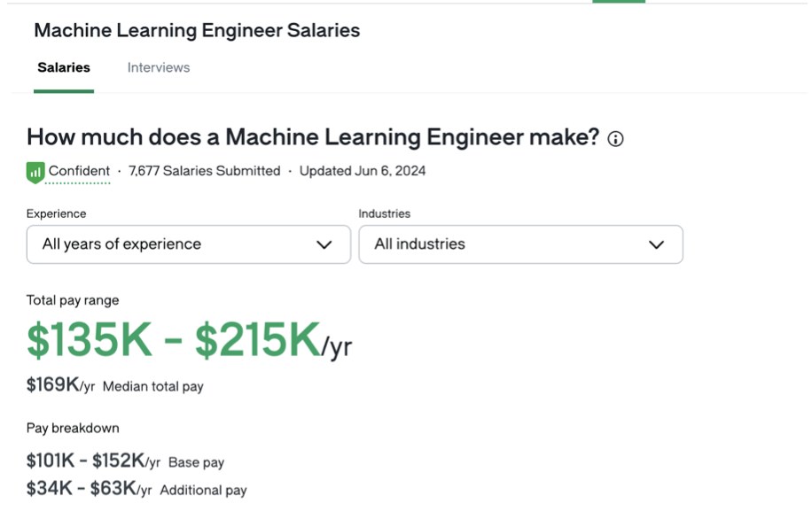812x519 pixels.
Task: Click the Updated Jun 6, 2024 text
Action: [363, 171]
